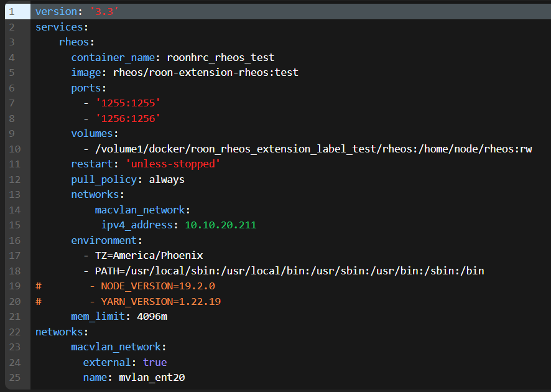Click the # comment marker on line 20
Viewport: 551px width, 392px height.
tap(39, 302)
